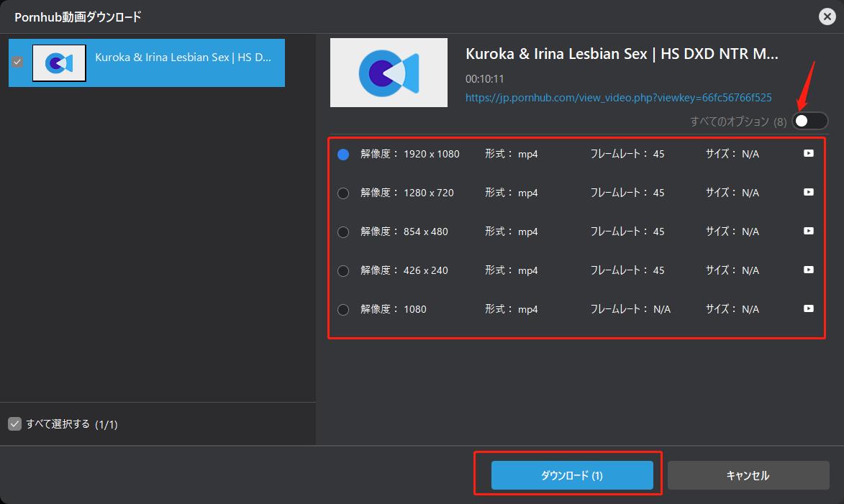Click '解像度： 426 x 240' label text

coord(404,270)
